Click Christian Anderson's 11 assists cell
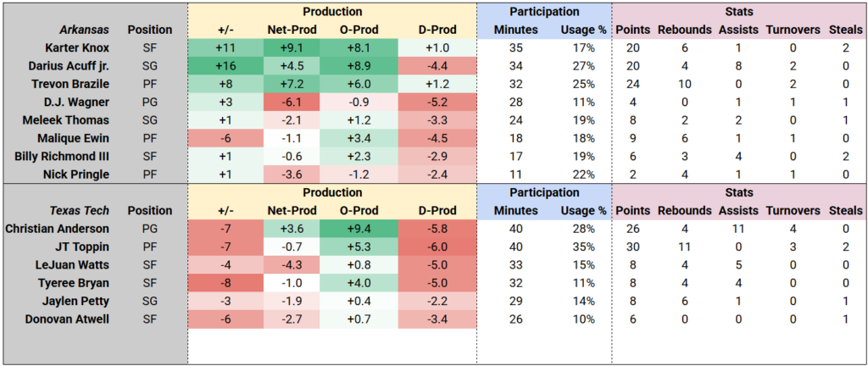Image resolution: width=868 pixels, height=366 pixels. click(735, 229)
